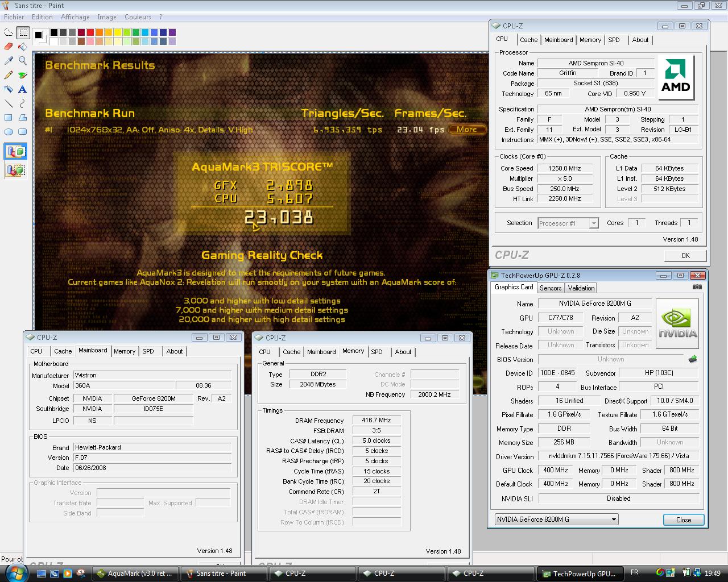The image size is (728, 582).
Task: Select the Magnifier tool in Paint
Action: pyautogui.click(x=23, y=61)
